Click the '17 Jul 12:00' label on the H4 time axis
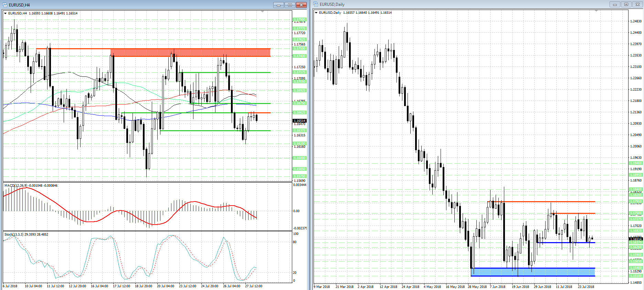 (122, 286)
